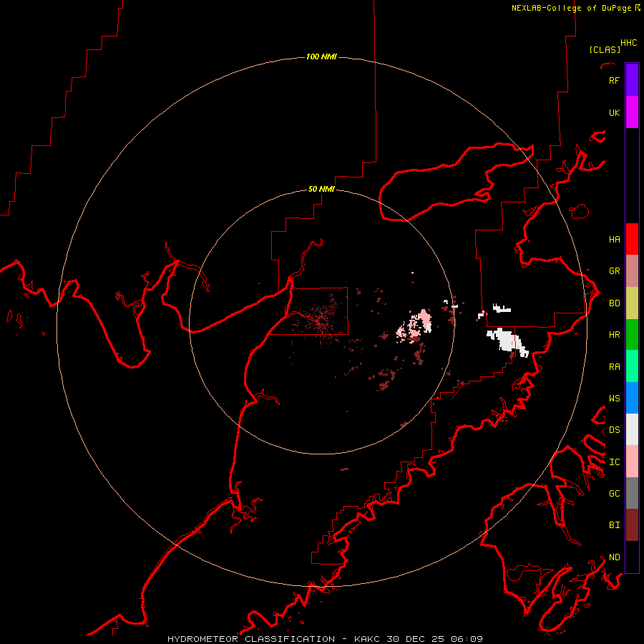Image resolution: width=644 pixels, height=644 pixels.
Task: Click the IC legend label
Action: coord(615,462)
